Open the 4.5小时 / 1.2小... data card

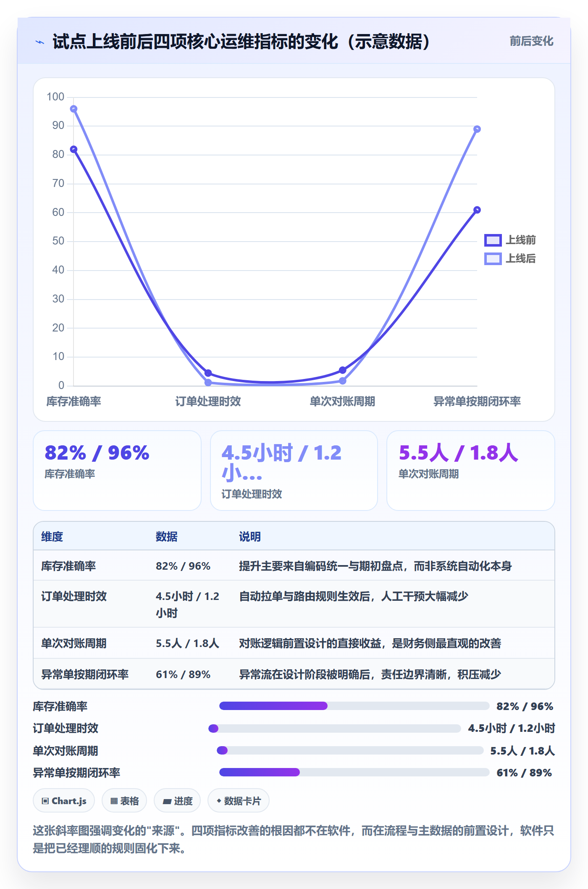tap(294, 471)
